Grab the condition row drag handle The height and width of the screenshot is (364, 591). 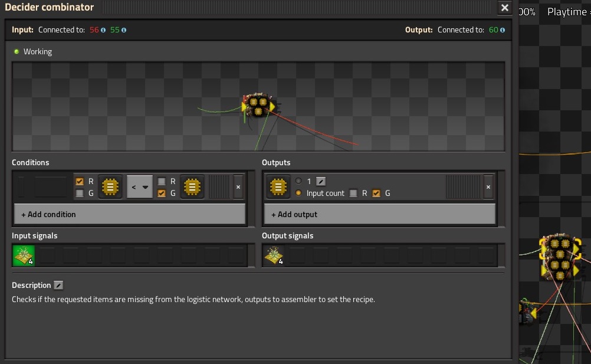(x=219, y=187)
